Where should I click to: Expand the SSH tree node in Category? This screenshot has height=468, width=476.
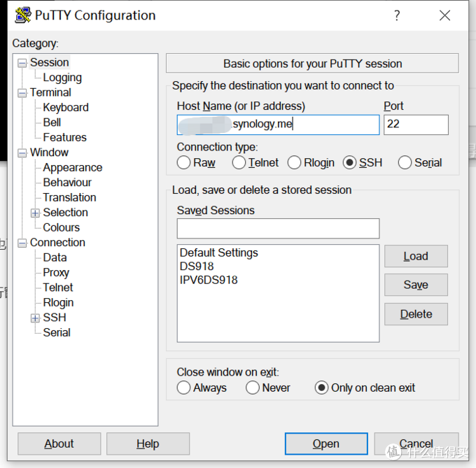tap(35, 318)
